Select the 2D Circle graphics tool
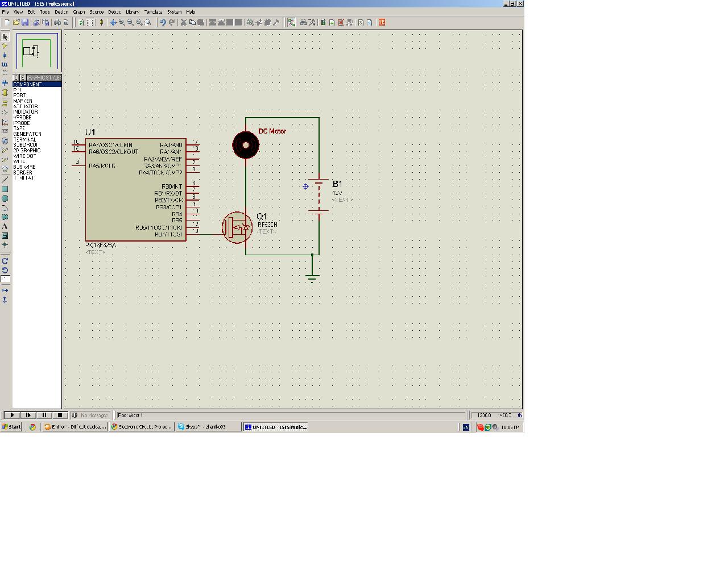 (x=5, y=198)
